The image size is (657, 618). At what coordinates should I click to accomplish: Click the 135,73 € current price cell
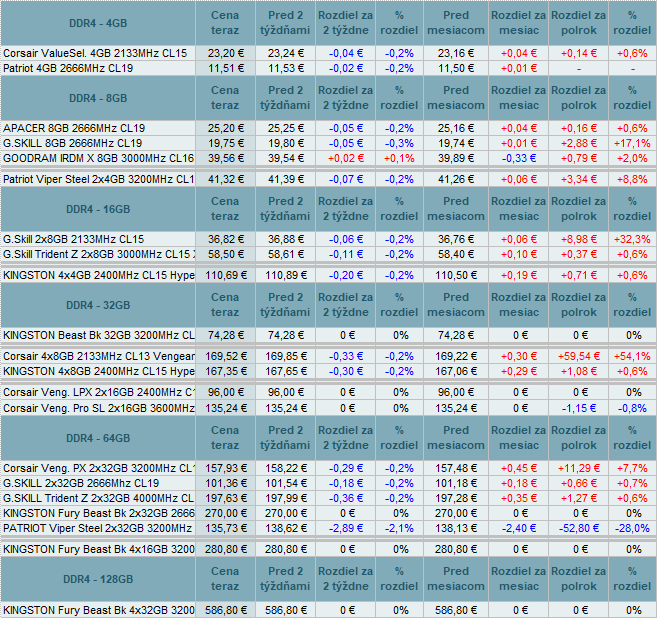pos(225,528)
